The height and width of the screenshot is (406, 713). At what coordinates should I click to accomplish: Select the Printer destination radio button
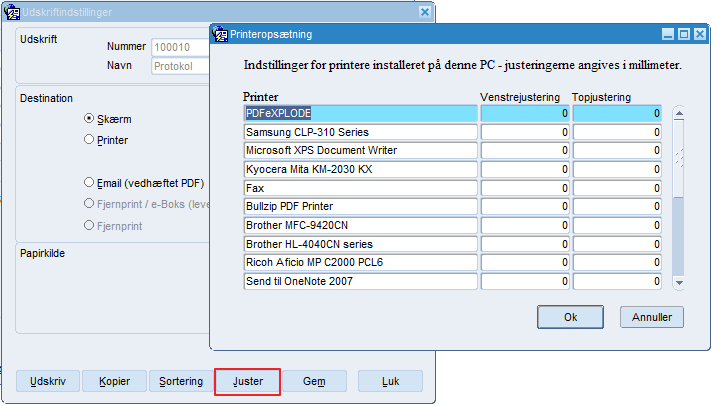tap(89, 139)
